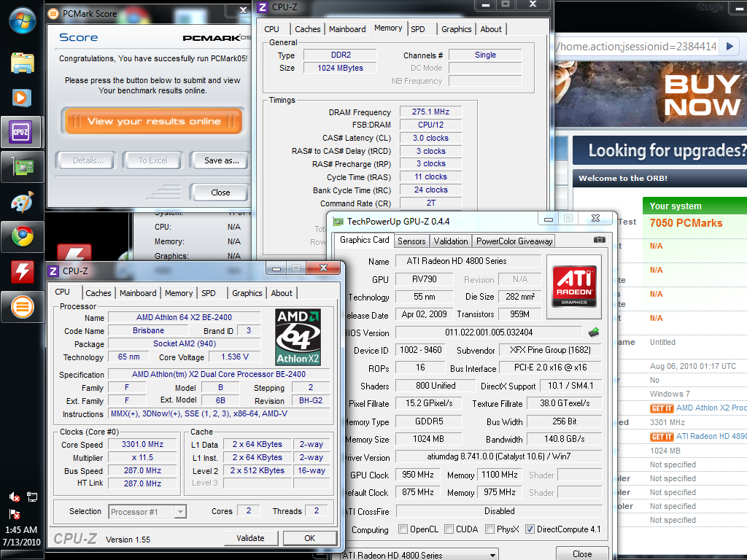
Task: Toggle the CUDA checkbox in GPU-Z
Action: pyautogui.click(x=449, y=529)
